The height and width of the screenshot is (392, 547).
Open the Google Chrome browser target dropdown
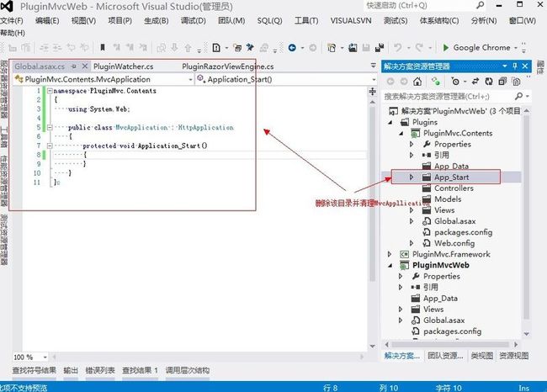(x=516, y=48)
